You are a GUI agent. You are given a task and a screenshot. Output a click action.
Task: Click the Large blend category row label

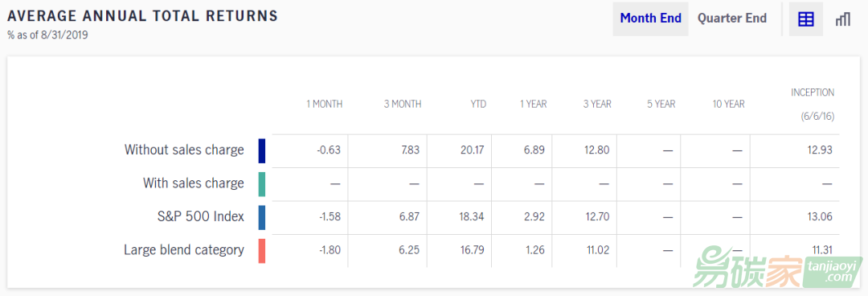click(x=184, y=250)
